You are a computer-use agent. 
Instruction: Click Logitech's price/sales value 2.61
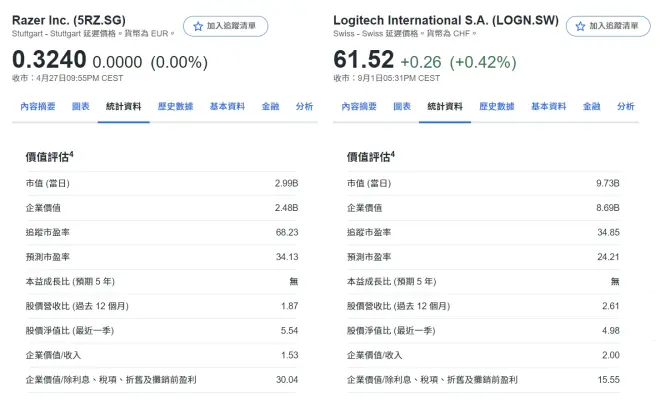pos(611,306)
